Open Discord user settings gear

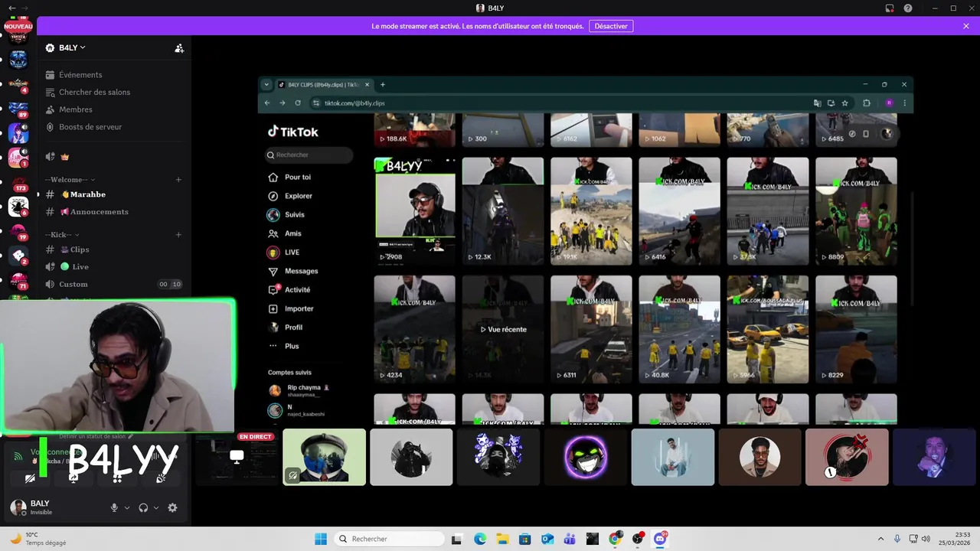click(172, 507)
